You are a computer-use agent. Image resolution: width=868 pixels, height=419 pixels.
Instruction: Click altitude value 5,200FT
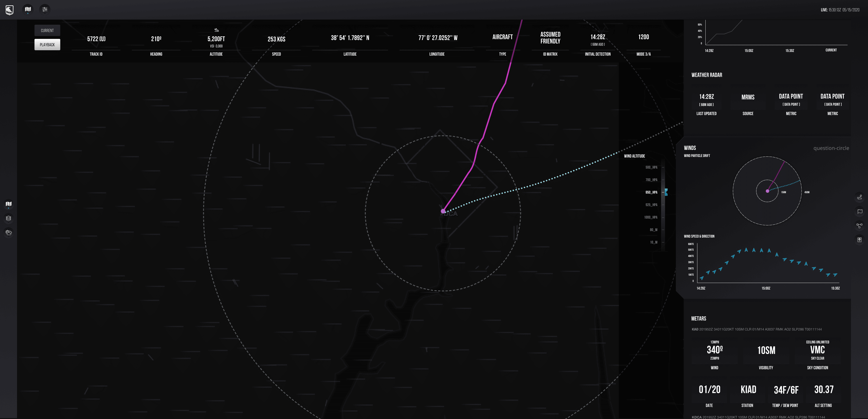[x=216, y=39]
